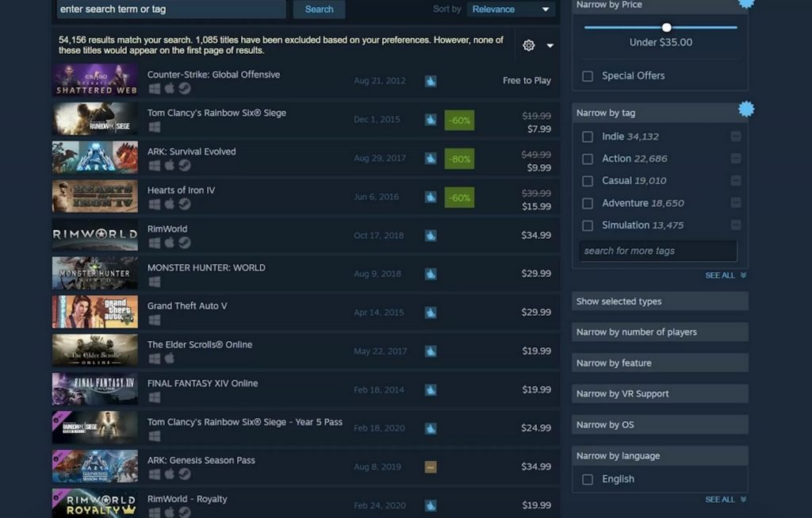Viewport: 812px width, 518px height.
Task: Click SEE ALL under language filters
Action: pos(726,499)
